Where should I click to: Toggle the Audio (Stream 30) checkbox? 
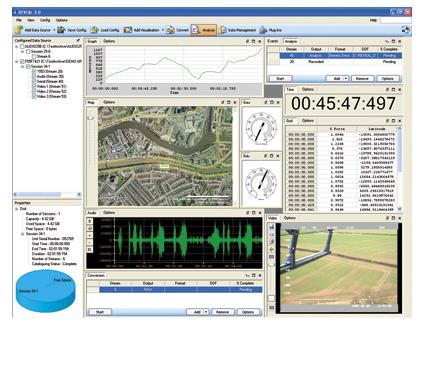click(34, 76)
